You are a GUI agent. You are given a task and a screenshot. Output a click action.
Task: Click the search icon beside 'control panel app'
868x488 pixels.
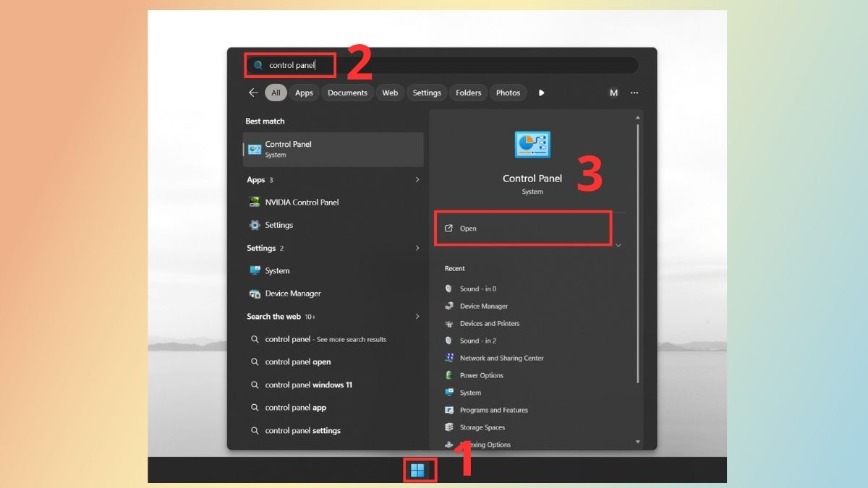coord(255,408)
